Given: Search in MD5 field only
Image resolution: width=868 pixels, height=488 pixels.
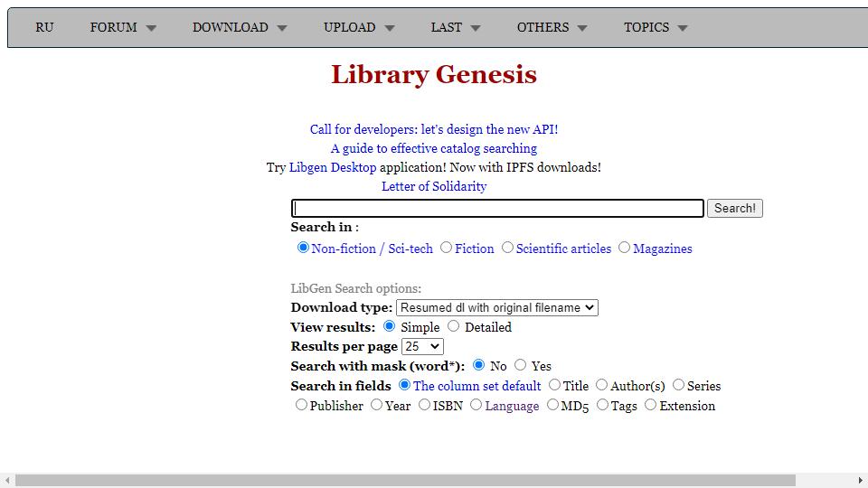Looking at the screenshot, I should [552, 405].
